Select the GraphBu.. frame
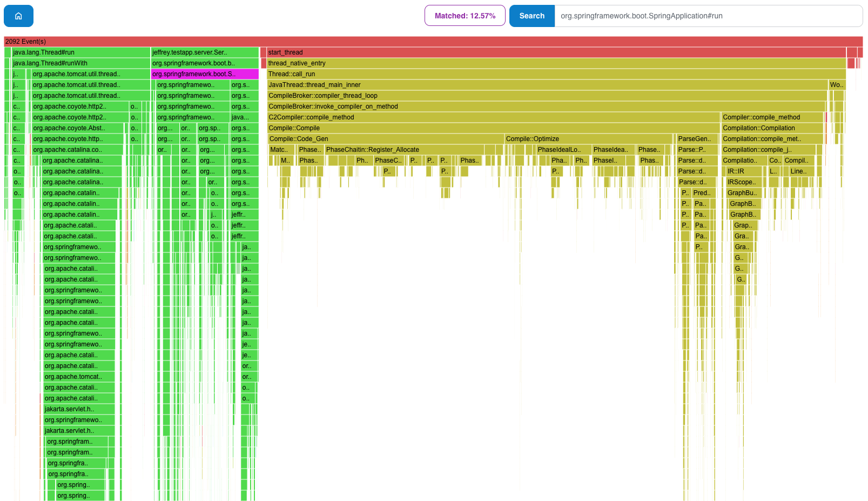The image size is (868, 501). click(x=744, y=193)
